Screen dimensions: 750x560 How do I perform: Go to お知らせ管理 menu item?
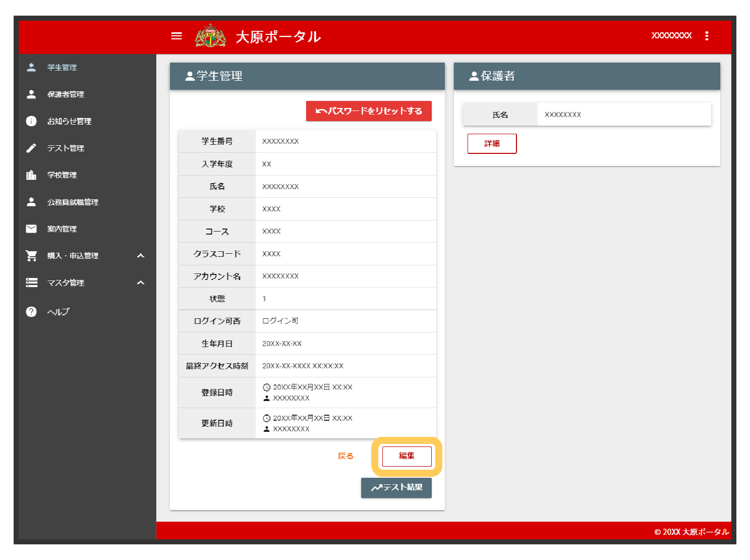(x=69, y=121)
